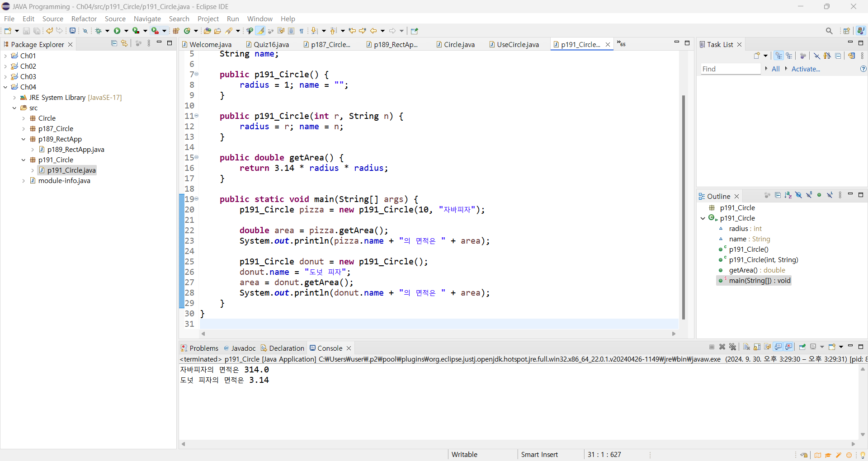Image resolution: width=868 pixels, height=461 pixels.
Task: Click Clear Console icon
Action: [x=746, y=347]
